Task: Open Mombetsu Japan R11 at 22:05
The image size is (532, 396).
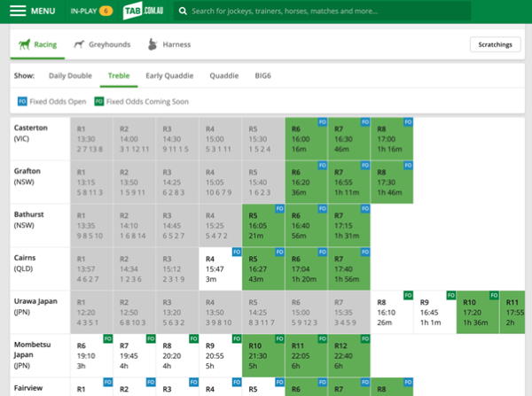Action: [x=307, y=356]
